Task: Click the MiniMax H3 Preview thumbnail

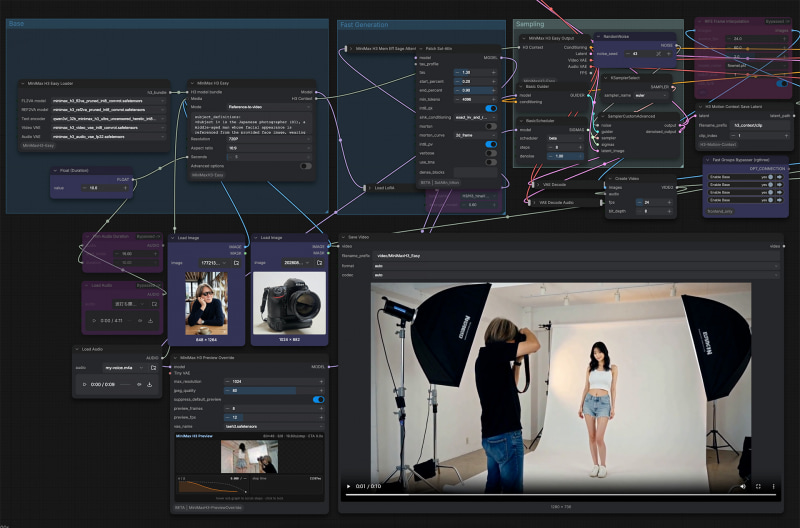Action: pyautogui.click(x=249, y=457)
